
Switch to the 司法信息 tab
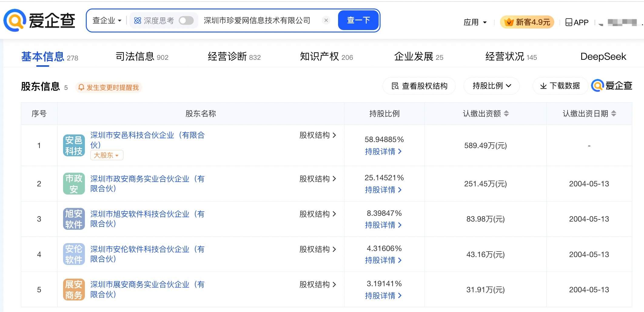142,57
